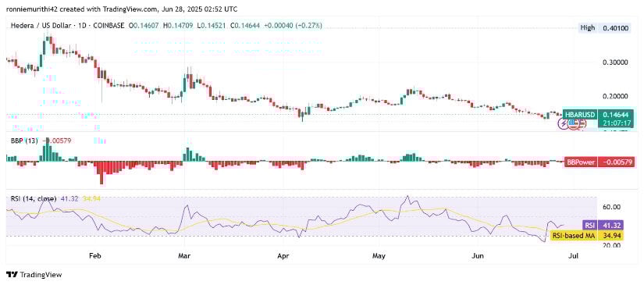Viewport: 644px width, 285px height.
Task: Click the BBP legend value -0.00579
Action: tap(58, 141)
